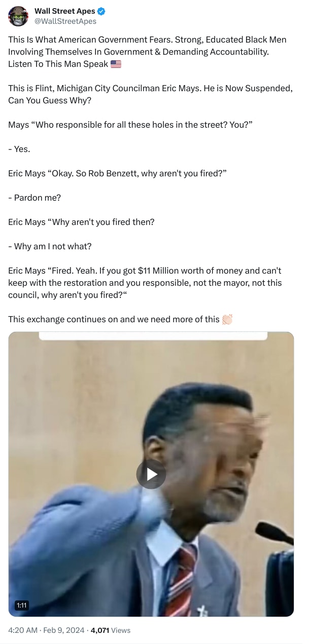The height and width of the screenshot is (644, 310).
Task: Open the 4:20 AM timestamp link
Action: point(22,630)
